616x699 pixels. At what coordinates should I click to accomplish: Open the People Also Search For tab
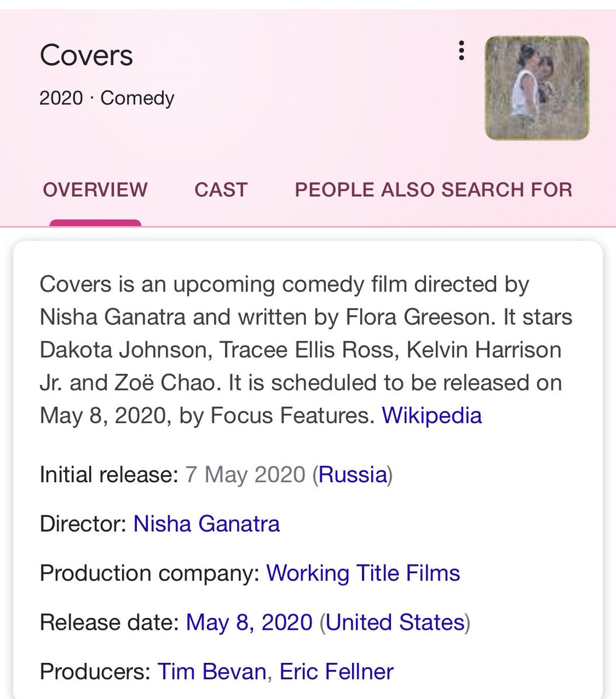434,190
